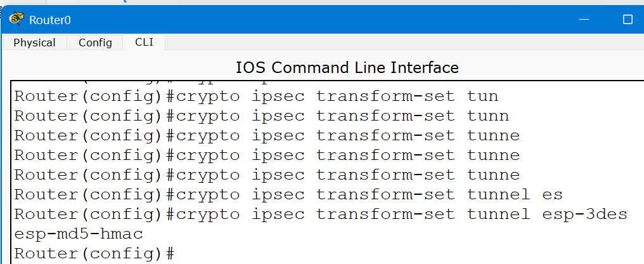Click the esp-md5-hmac text in terminal
The height and width of the screenshot is (264, 644).
pos(79,234)
